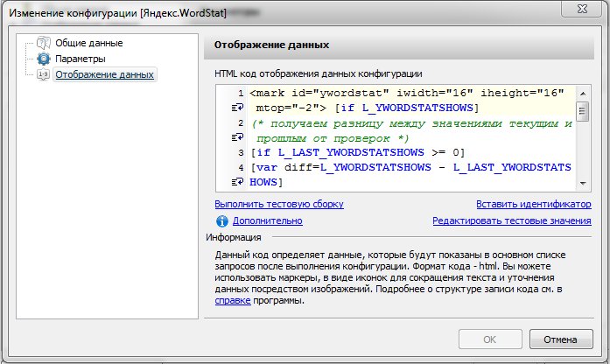Click the Параметры gear icon
Viewport: 610px width, 364px height.
(x=44, y=59)
